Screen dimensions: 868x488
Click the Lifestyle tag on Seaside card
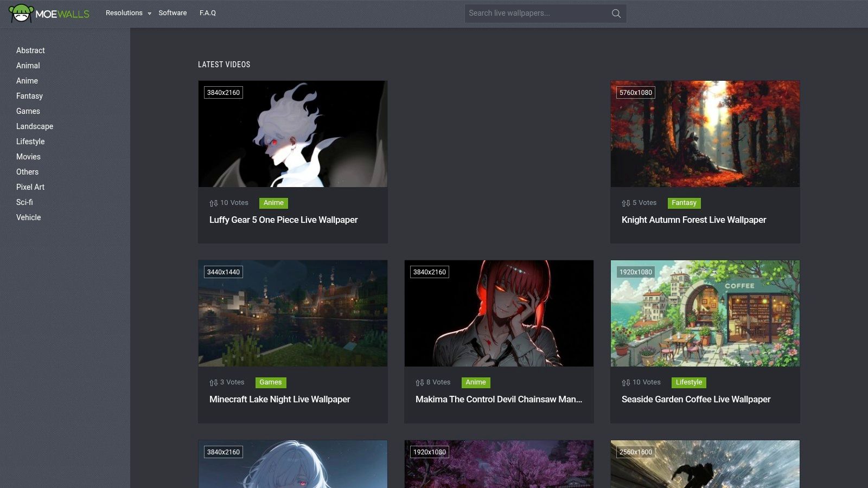(x=689, y=382)
